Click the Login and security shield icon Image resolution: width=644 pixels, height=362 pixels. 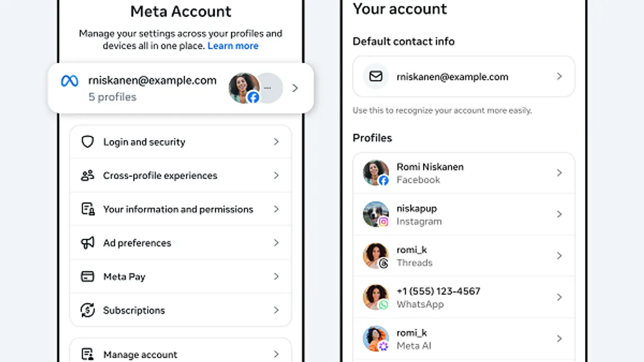pyautogui.click(x=87, y=142)
